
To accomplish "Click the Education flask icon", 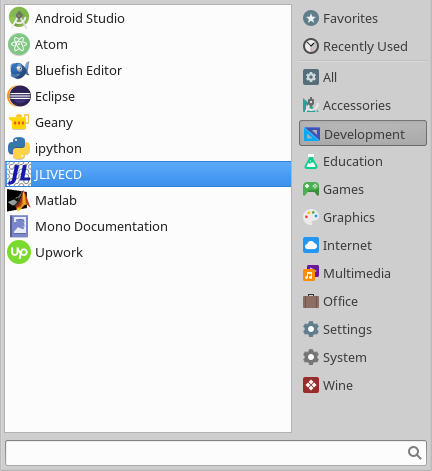I will (x=311, y=161).
